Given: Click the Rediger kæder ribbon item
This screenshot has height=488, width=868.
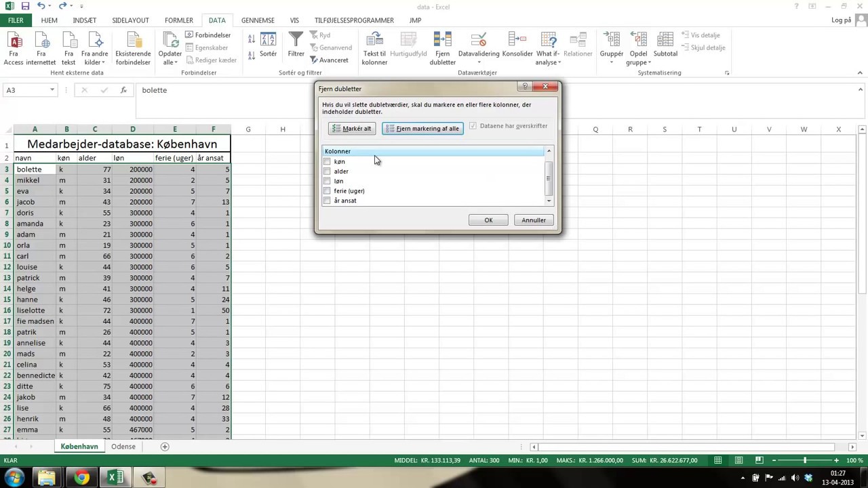Looking at the screenshot, I should 210,60.
